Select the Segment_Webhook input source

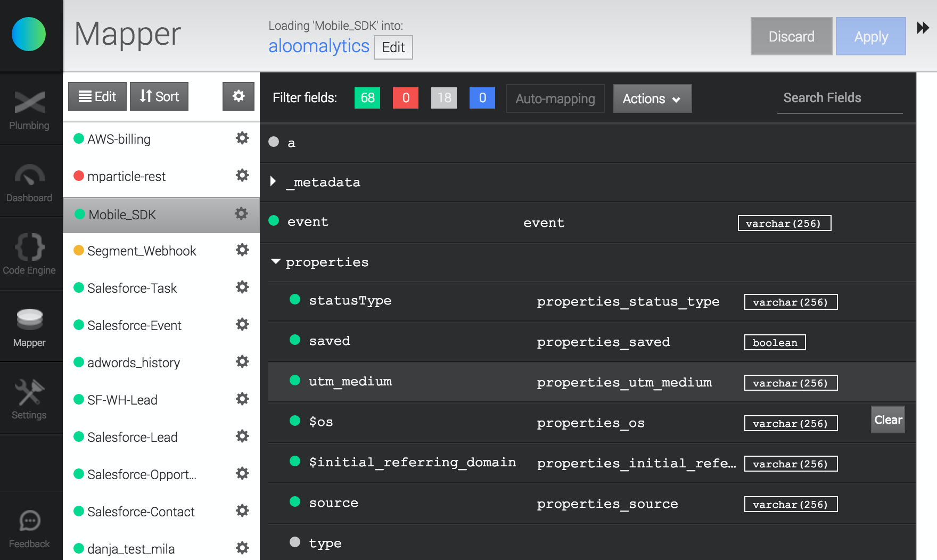pos(142,251)
